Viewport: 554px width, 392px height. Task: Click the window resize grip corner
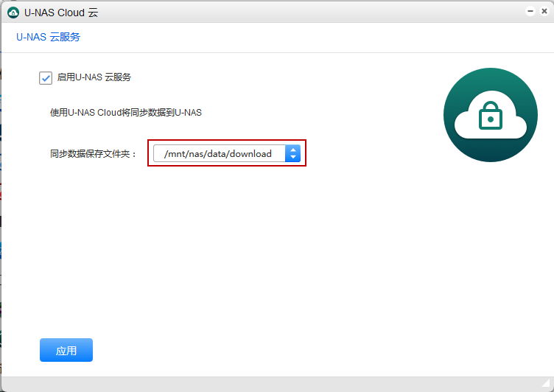click(546, 383)
